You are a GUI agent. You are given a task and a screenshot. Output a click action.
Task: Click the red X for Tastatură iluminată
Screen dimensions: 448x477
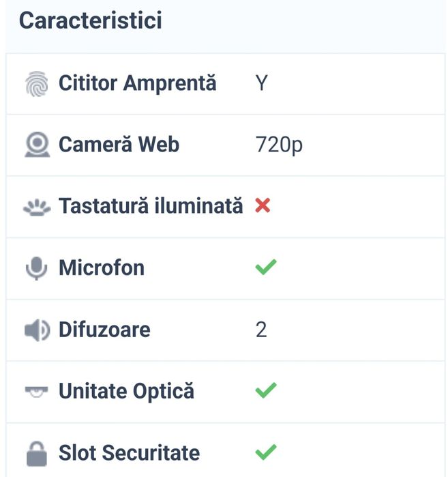(263, 206)
